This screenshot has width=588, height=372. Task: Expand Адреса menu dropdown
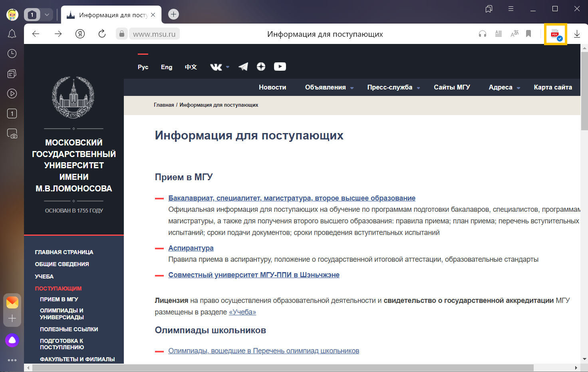coord(518,88)
